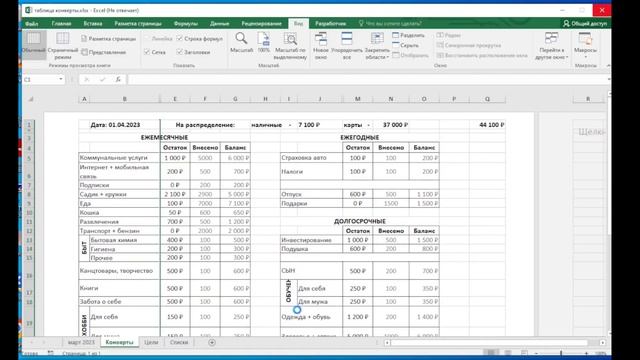Click Рядом (View Side by Side)
This screenshot has height=360, width=640.
448,36
